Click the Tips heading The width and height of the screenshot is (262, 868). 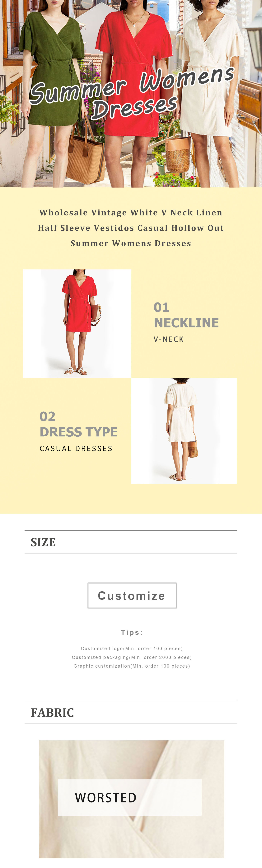(132, 632)
